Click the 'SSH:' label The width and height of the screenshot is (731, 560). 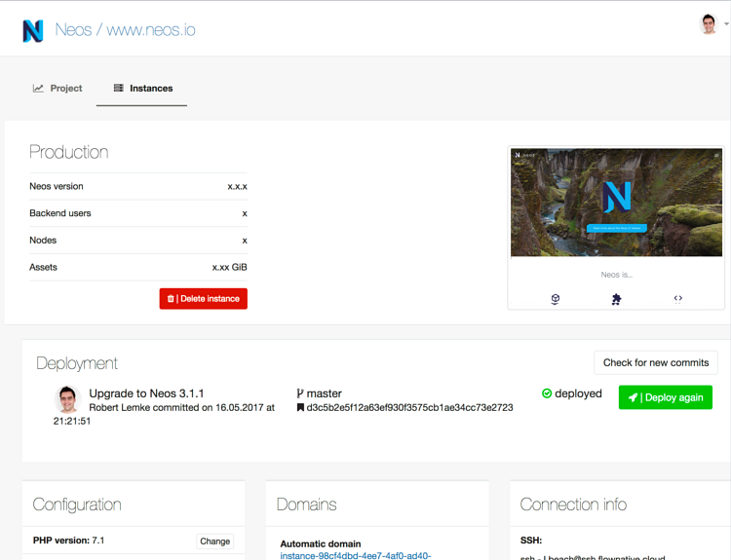[531, 541]
